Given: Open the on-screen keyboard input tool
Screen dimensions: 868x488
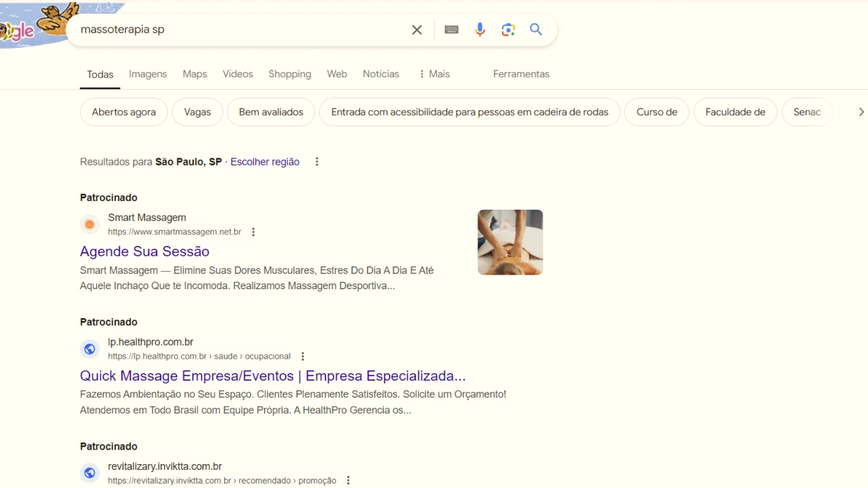Looking at the screenshot, I should pos(451,30).
